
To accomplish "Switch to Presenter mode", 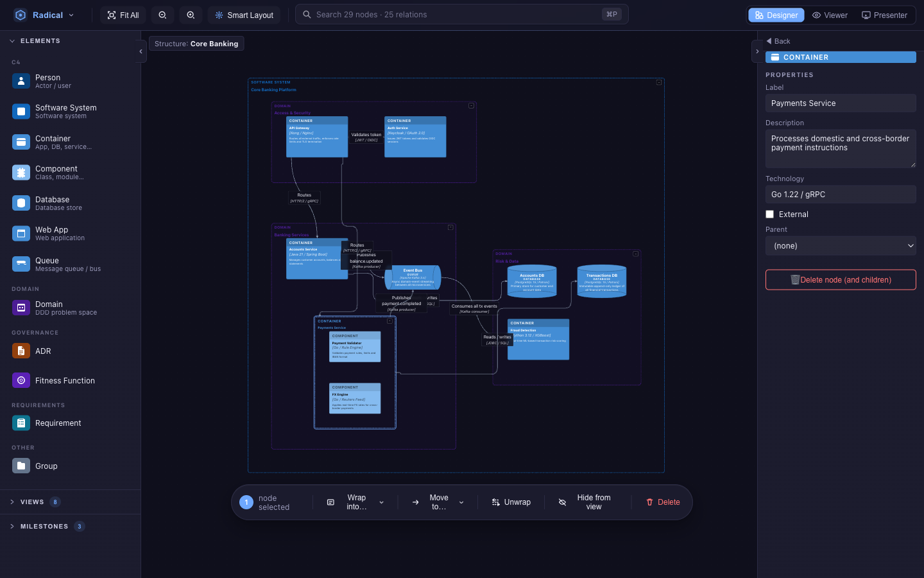I will tap(884, 15).
